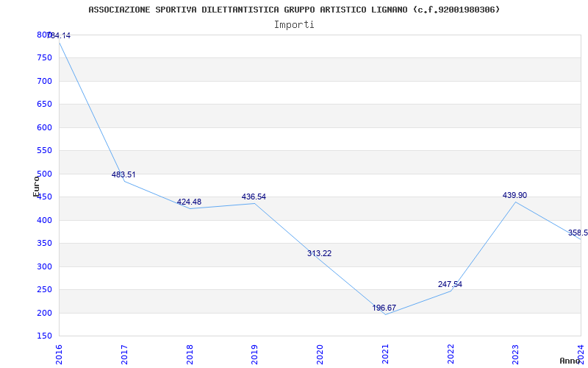Image resolution: width=588 pixels, height=368 pixels.
Task: Click the 313.22 value label
Action: pos(319,253)
